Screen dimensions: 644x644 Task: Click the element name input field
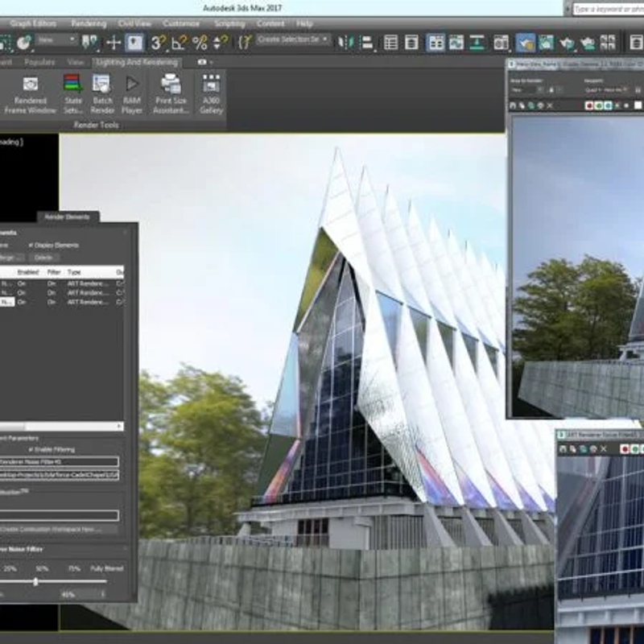click(x=59, y=461)
